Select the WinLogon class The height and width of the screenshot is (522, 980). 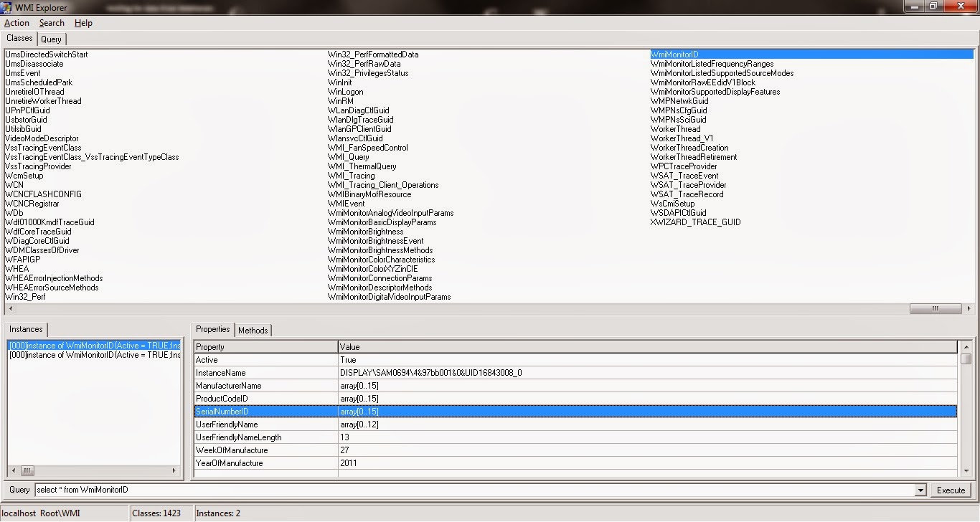click(x=345, y=92)
